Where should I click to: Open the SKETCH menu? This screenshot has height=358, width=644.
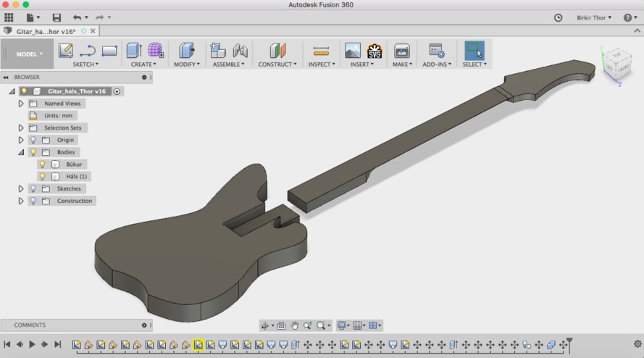[x=85, y=64]
